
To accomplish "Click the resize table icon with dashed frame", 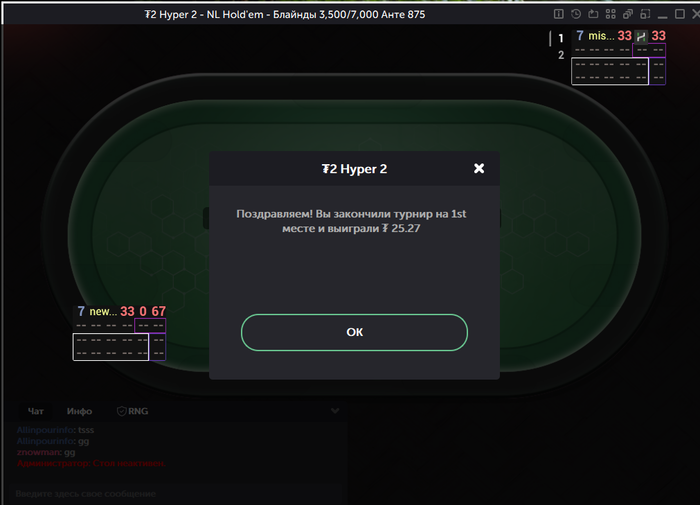I will point(645,14).
